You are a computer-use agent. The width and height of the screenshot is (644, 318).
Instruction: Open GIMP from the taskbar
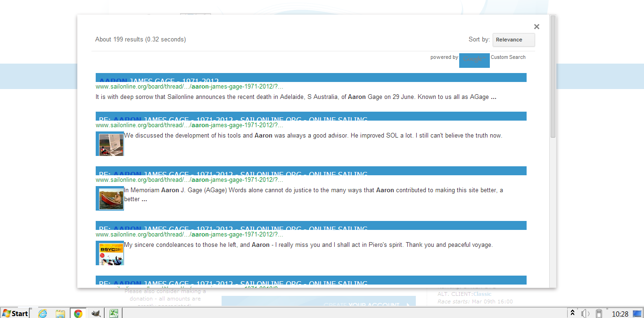(x=96, y=313)
